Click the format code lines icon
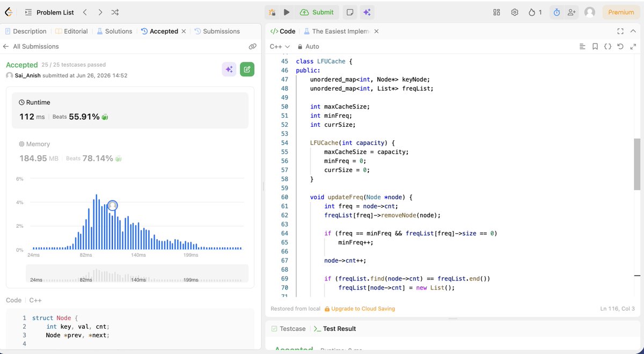 pyautogui.click(x=583, y=47)
